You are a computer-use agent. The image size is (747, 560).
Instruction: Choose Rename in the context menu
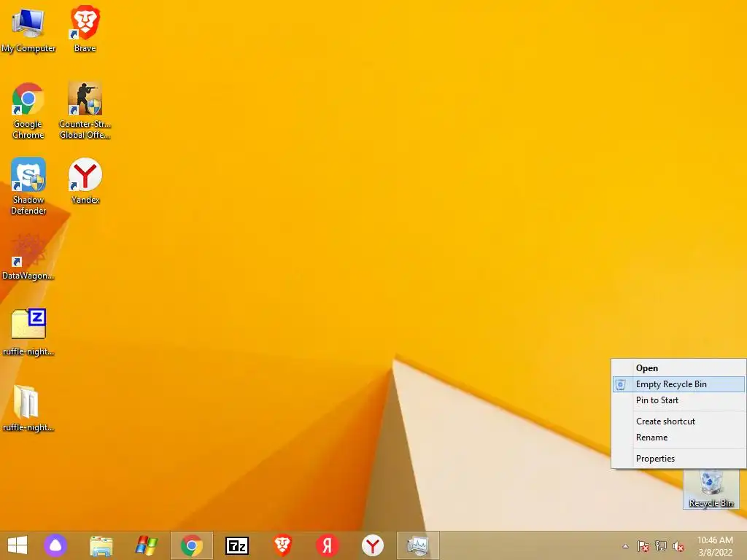(679, 437)
